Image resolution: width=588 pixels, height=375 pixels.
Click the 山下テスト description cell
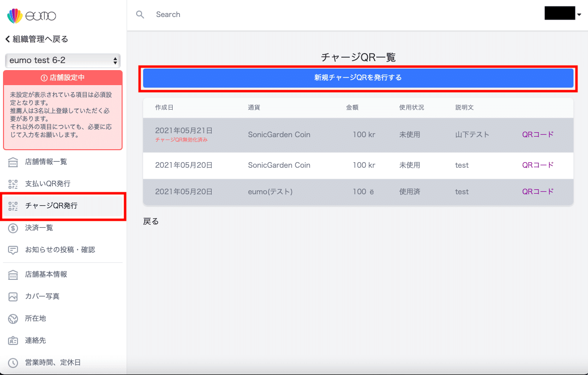click(472, 135)
